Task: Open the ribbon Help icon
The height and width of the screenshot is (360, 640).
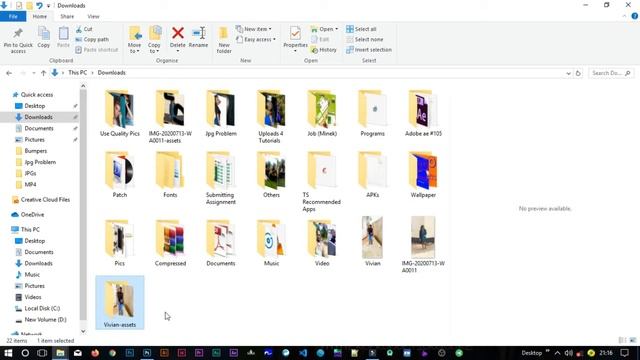Action: [x=635, y=16]
